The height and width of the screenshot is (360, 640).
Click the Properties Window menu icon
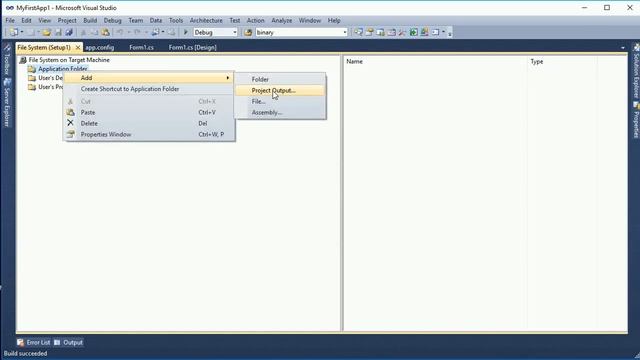click(71, 134)
